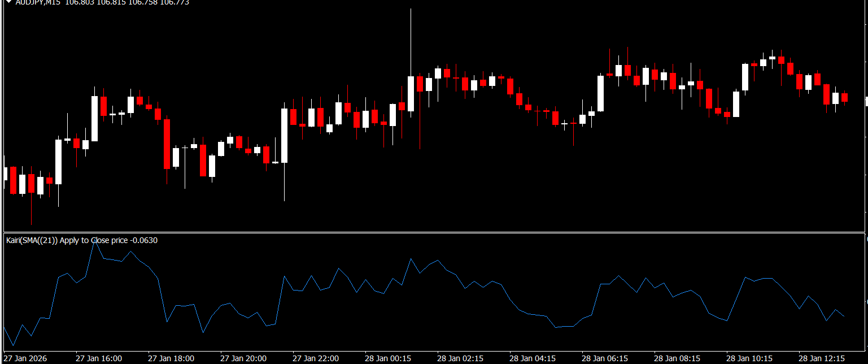Select the last red candle on the chart

click(844, 98)
